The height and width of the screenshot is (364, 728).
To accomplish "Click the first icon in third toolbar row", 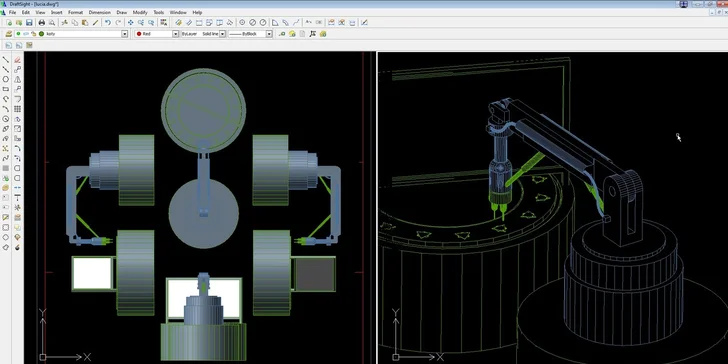I will 8,45.
